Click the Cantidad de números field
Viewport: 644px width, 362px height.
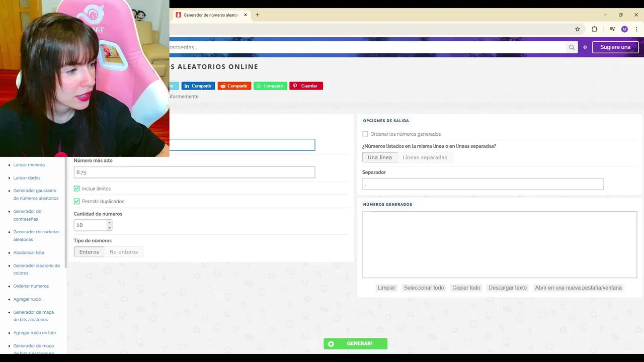coord(91,225)
